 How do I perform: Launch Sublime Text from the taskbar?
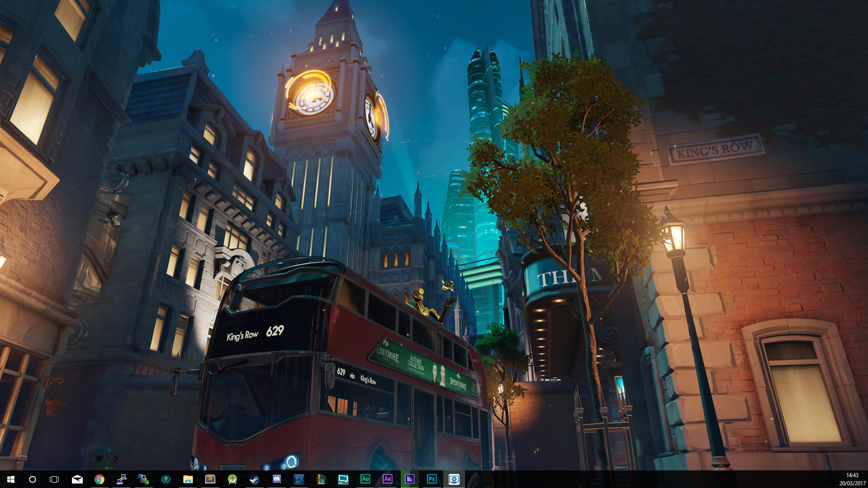(210, 479)
